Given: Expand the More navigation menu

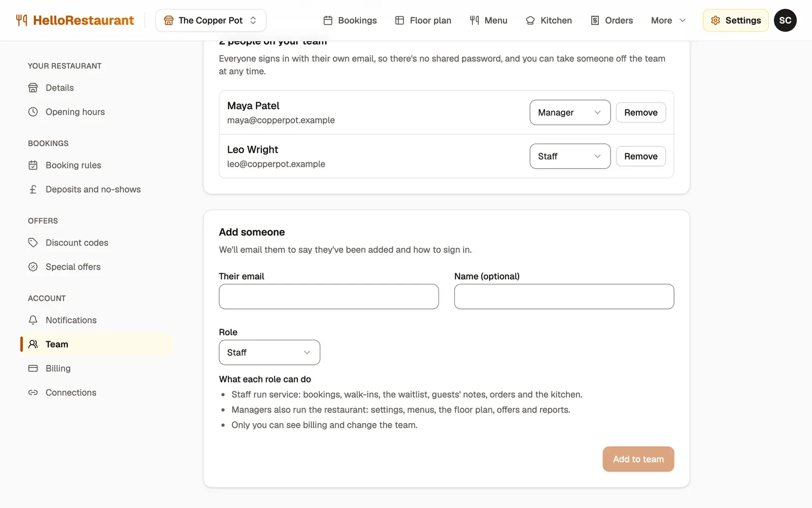Looking at the screenshot, I should [x=668, y=20].
